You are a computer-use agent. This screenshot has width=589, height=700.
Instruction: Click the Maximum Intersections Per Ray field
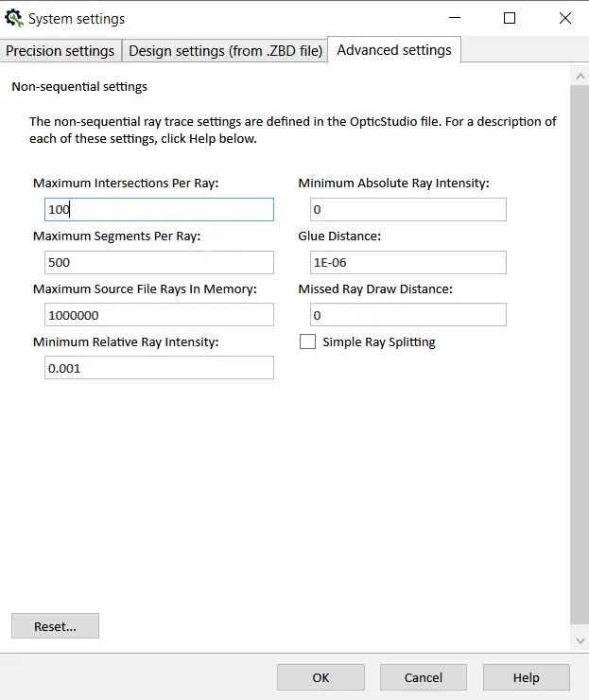pyautogui.click(x=159, y=209)
